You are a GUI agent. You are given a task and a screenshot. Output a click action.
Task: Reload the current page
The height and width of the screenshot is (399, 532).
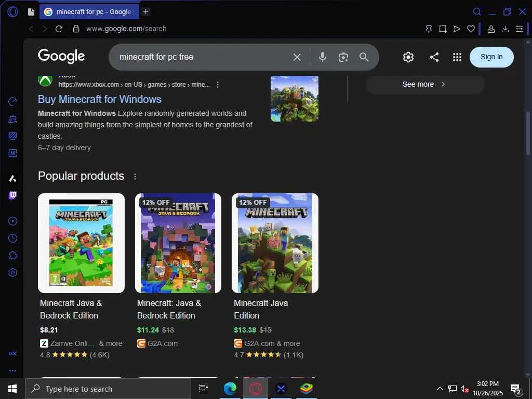pyautogui.click(x=59, y=29)
